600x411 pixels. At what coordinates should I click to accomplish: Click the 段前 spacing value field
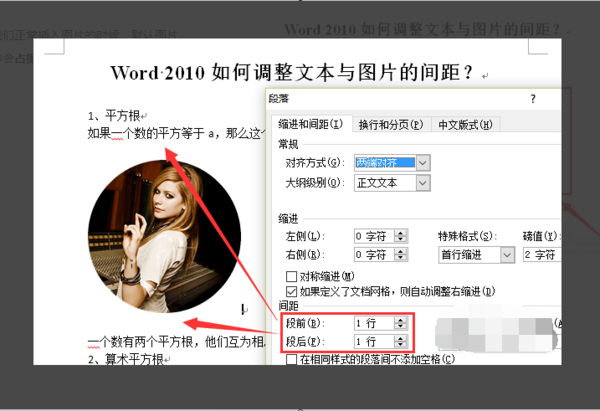(x=374, y=323)
